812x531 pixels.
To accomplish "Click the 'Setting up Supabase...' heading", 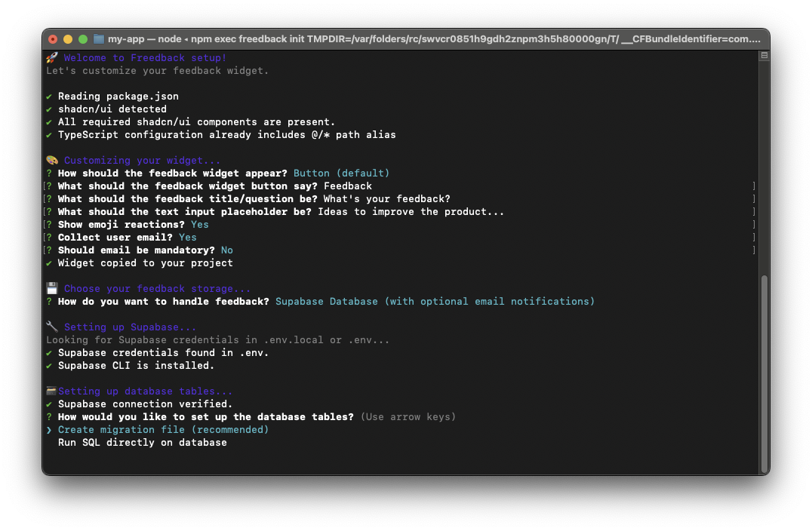I will point(130,327).
